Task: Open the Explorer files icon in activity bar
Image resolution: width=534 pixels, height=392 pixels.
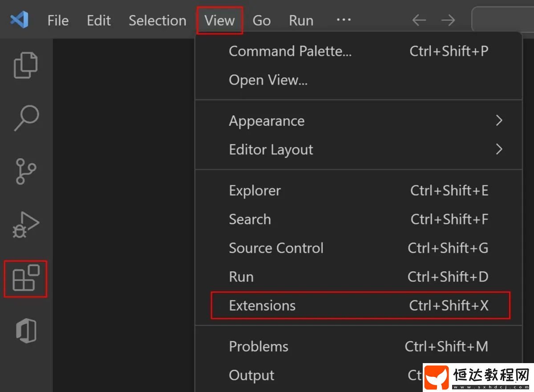Action: [26, 65]
